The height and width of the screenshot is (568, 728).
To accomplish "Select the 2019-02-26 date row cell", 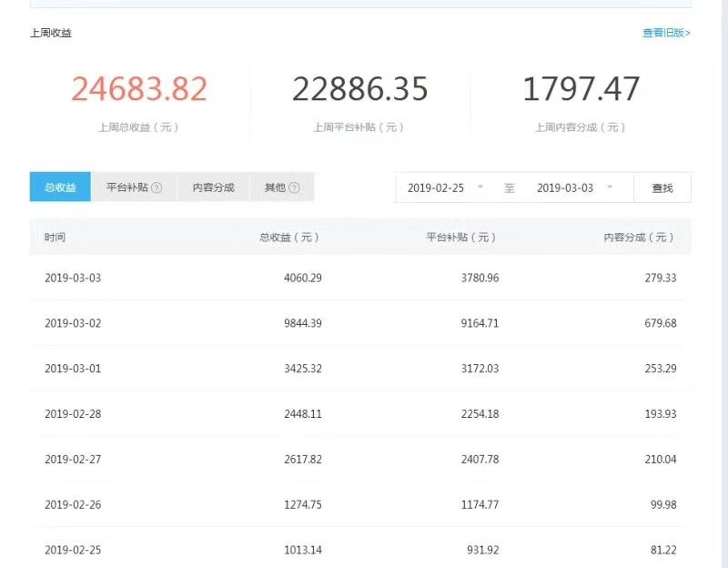I will pos(73,505).
